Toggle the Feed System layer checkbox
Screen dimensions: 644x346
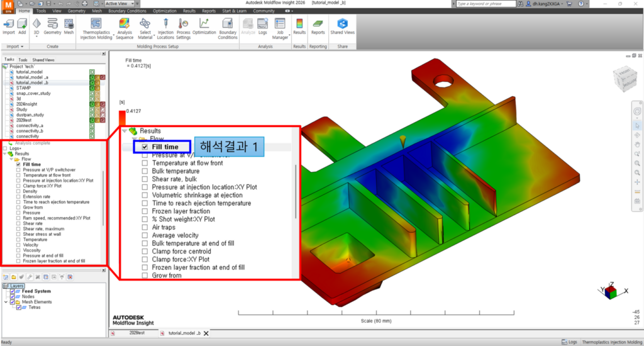(13, 291)
